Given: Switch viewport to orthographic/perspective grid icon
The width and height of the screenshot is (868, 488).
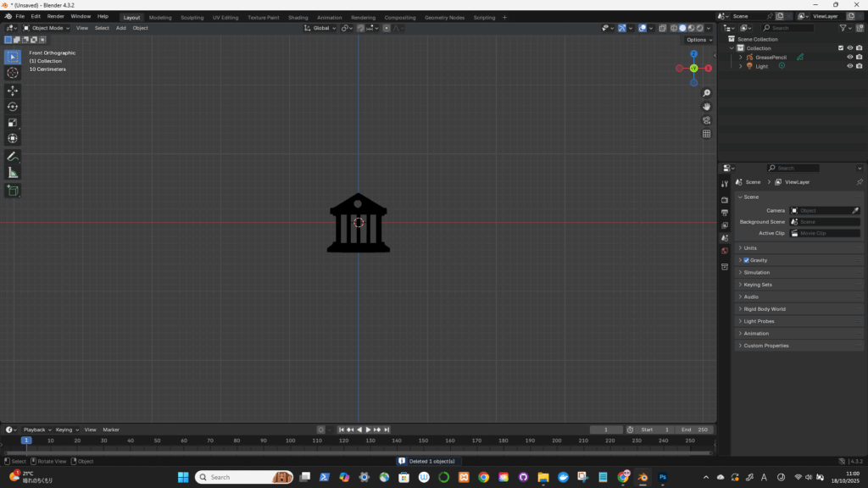Looking at the screenshot, I should (707, 134).
